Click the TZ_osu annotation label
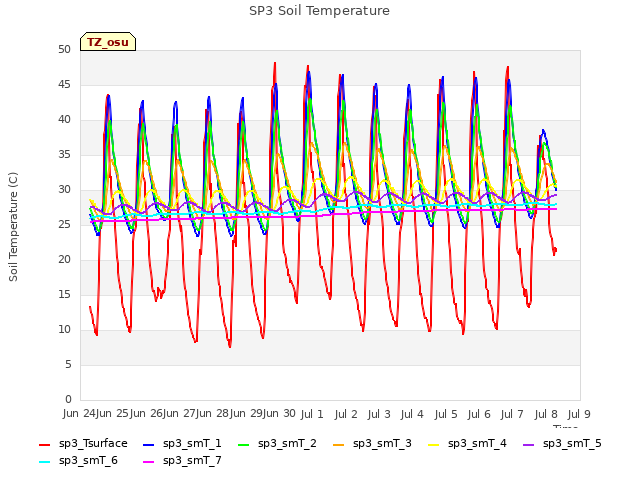 pos(108,42)
